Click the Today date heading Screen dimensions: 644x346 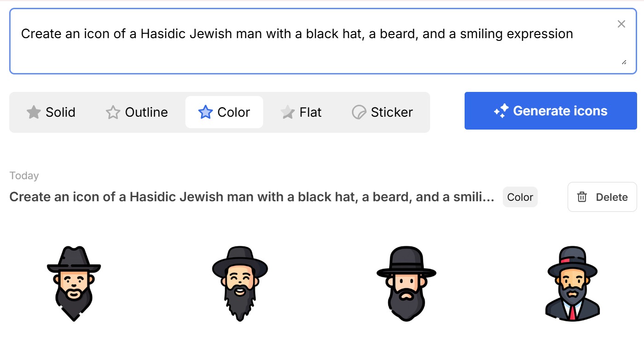pyautogui.click(x=24, y=176)
